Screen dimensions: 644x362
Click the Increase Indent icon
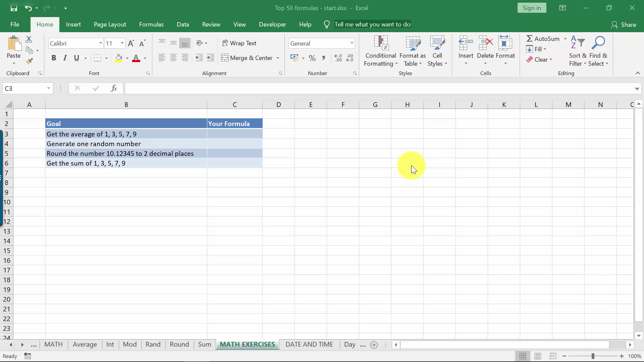coord(211,58)
